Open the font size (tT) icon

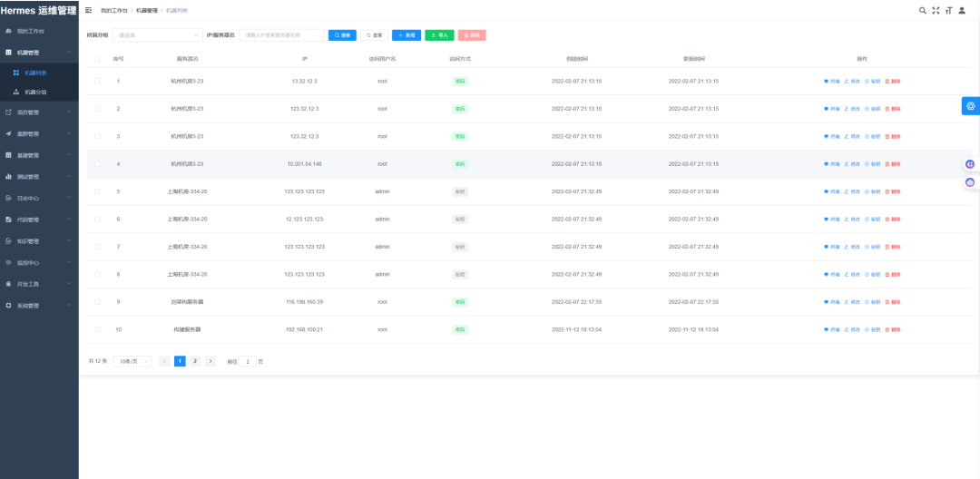click(x=949, y=11)
